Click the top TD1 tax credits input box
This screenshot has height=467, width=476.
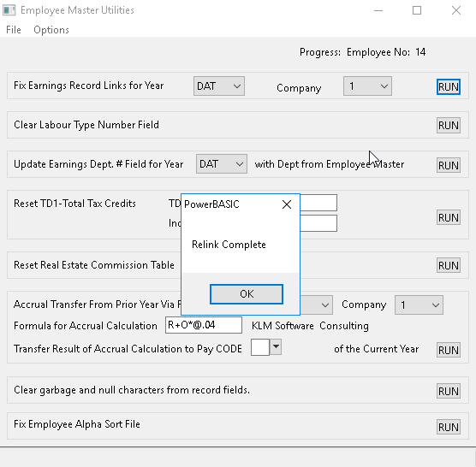318,203
